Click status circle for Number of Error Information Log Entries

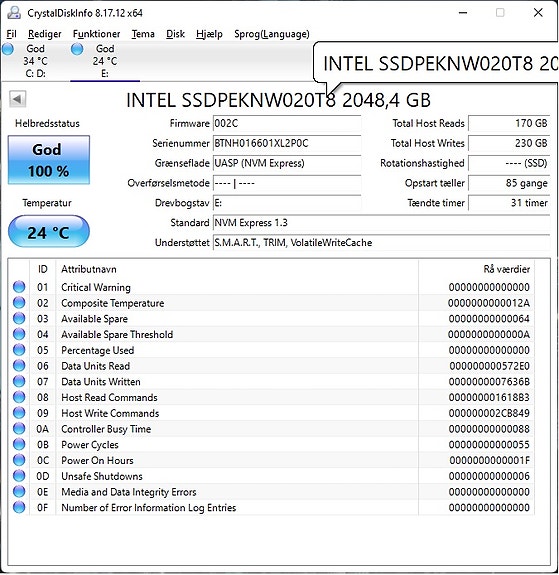pyautogui.click(x=19, y=508)
